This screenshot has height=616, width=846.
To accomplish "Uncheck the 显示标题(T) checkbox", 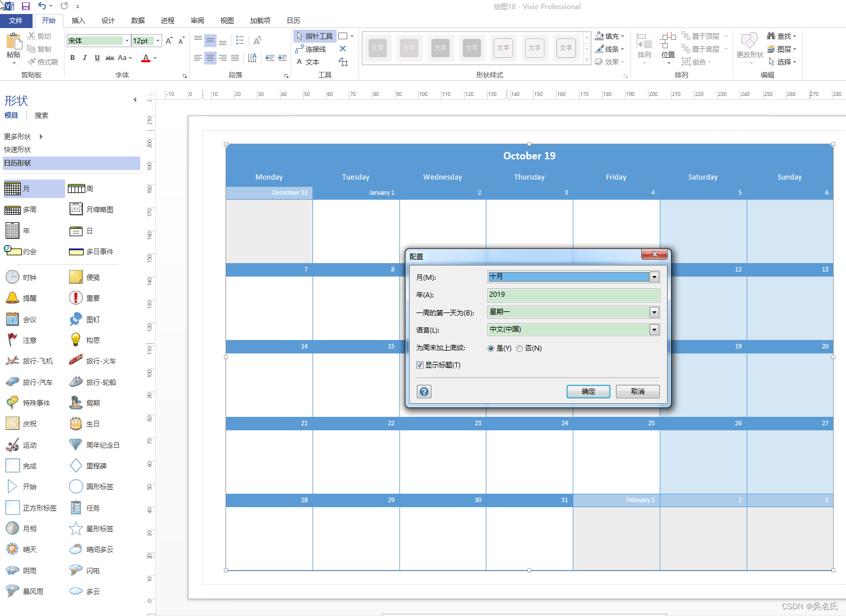I will coord(420,365).
